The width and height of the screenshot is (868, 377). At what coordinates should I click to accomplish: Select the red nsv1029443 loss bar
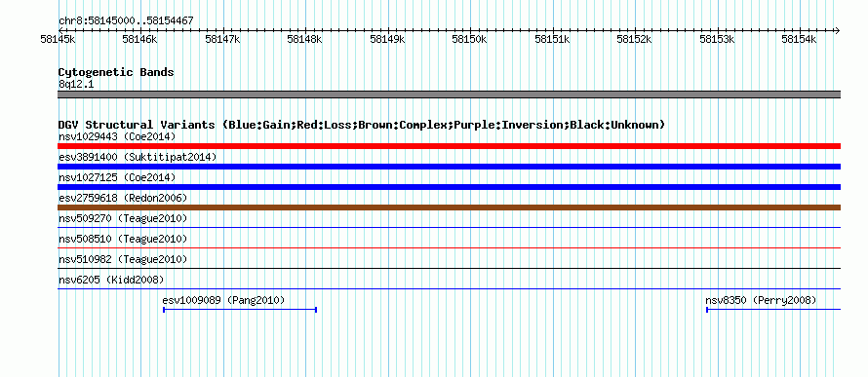[449, 146]
